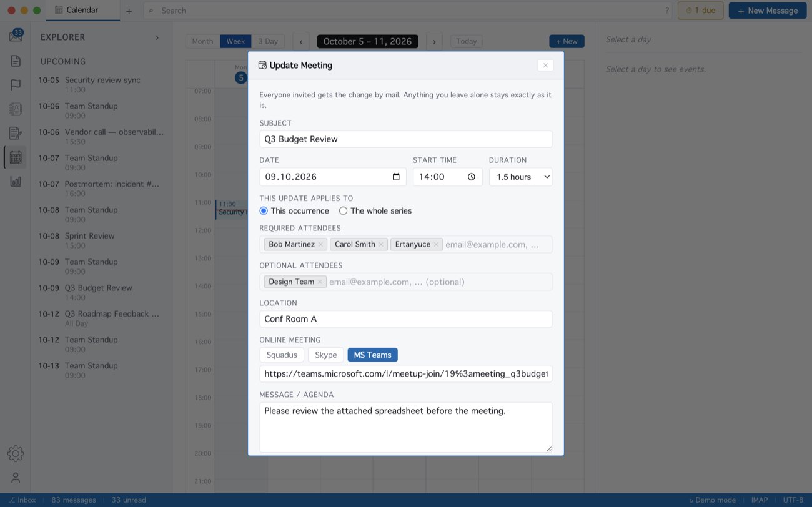Click the Today button
Viewport: 812px width, 507px height.
[x=467, y=41]
